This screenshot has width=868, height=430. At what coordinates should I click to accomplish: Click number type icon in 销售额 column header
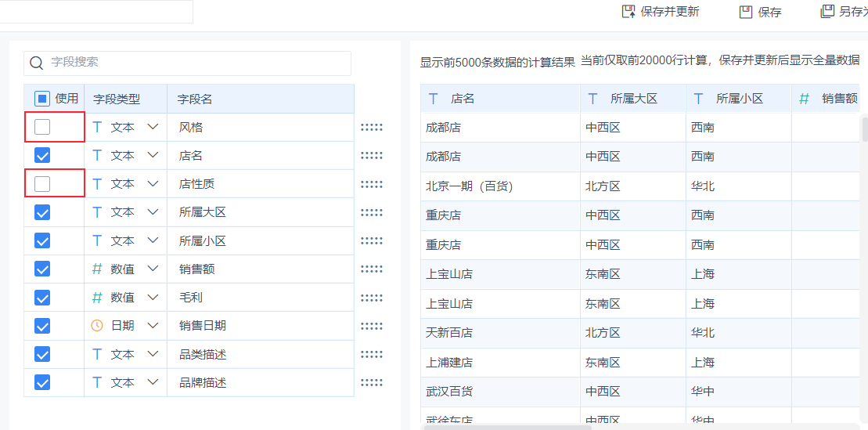(804, 99)
